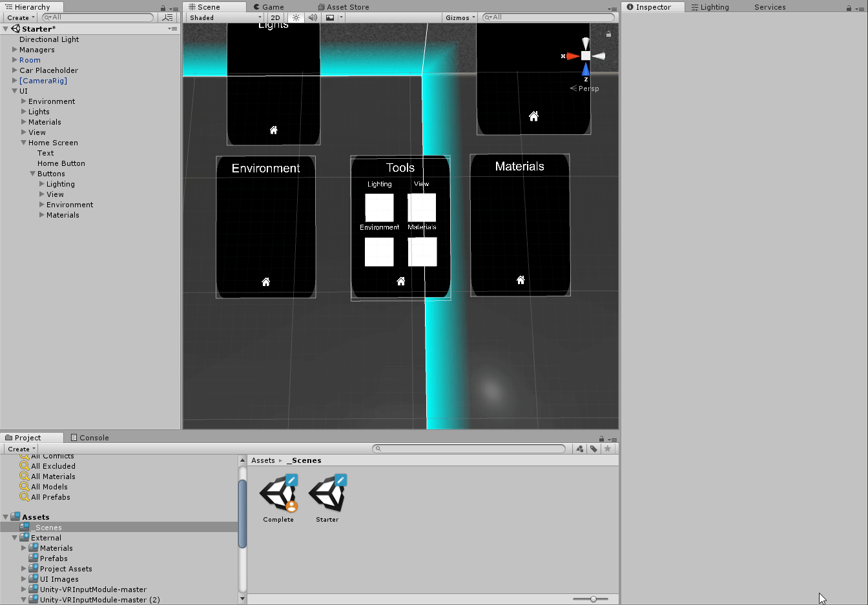868x605 pixels.
Task: Click the red X axis gizmo cone
Action: tap(572, 56)
